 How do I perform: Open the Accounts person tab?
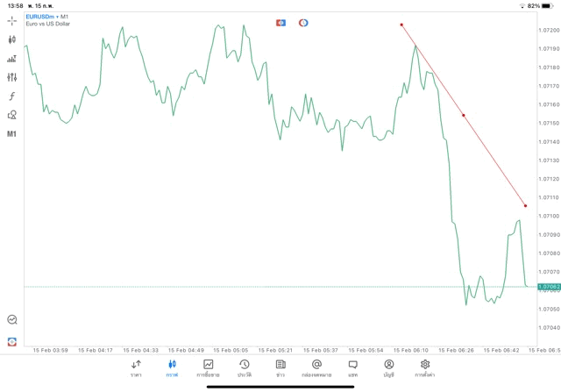tap(388, 367)
